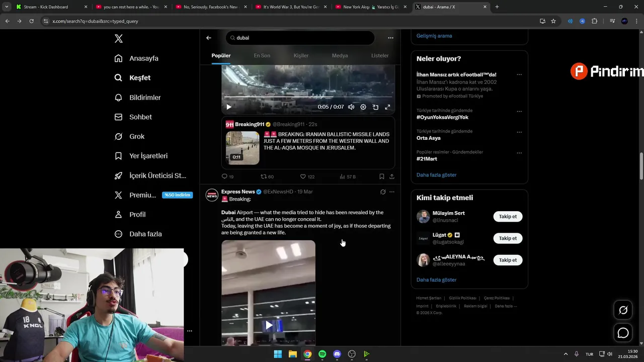644x362 pixels.
Task: Open the video settings gear
Action: tap(363, 107)
